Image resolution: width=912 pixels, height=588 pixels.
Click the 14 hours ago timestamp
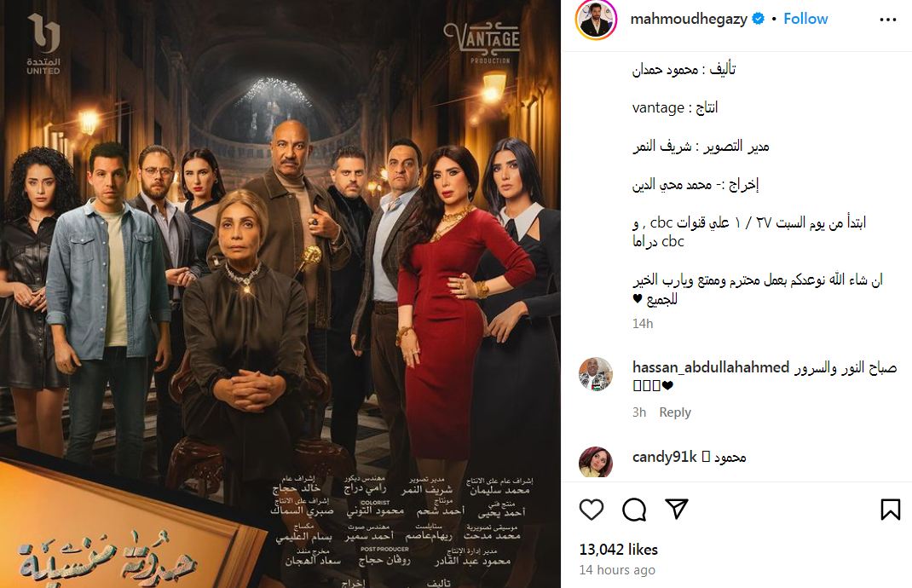coord(617,571)
